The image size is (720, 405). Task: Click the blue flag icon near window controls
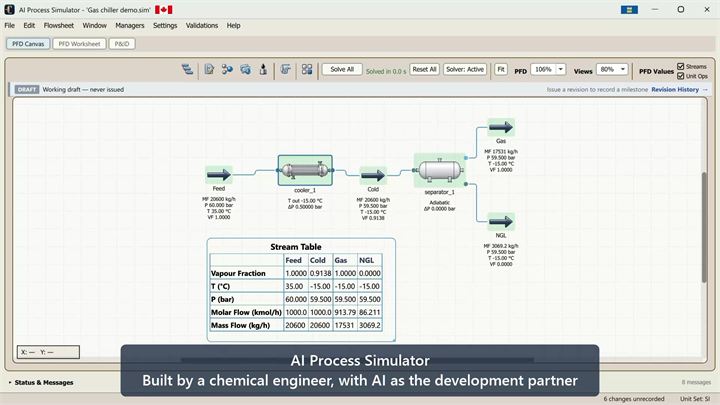629,10
